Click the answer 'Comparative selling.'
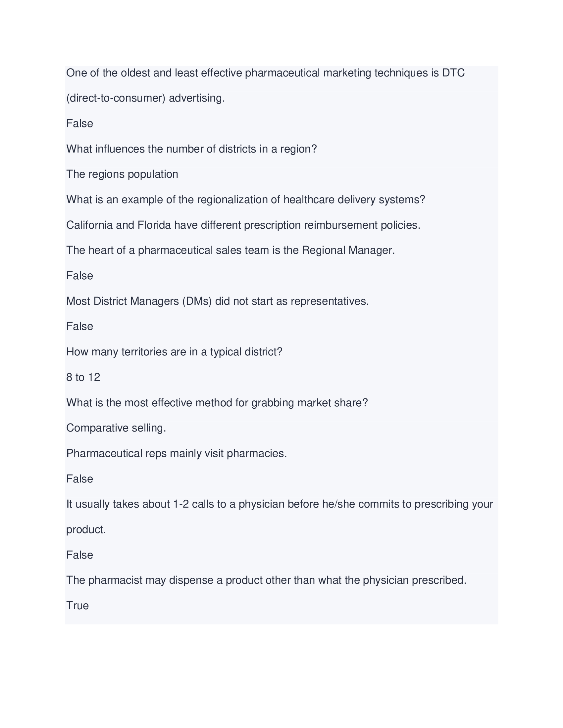Screen dimensions: 563x728 pyautogui.click(x=116, y=428)
